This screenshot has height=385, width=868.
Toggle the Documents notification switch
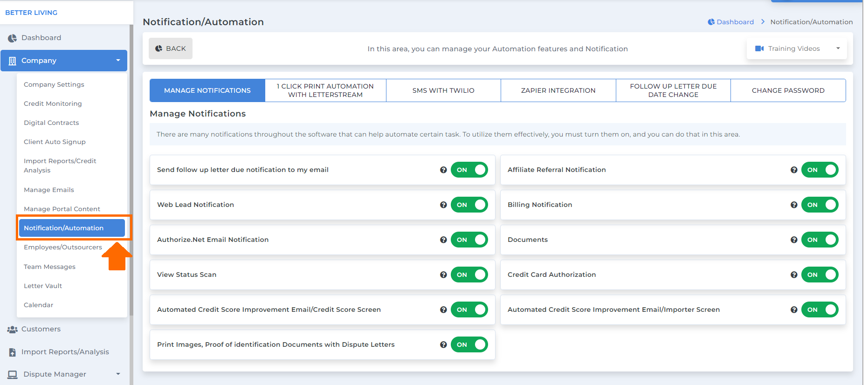click(820, 240)
